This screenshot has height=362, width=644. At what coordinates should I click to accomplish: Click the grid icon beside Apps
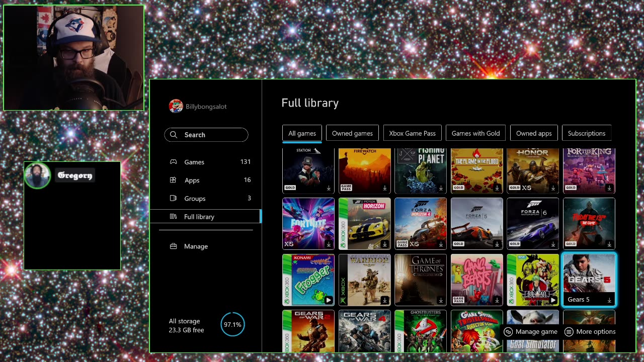click(x=173, y=180)
